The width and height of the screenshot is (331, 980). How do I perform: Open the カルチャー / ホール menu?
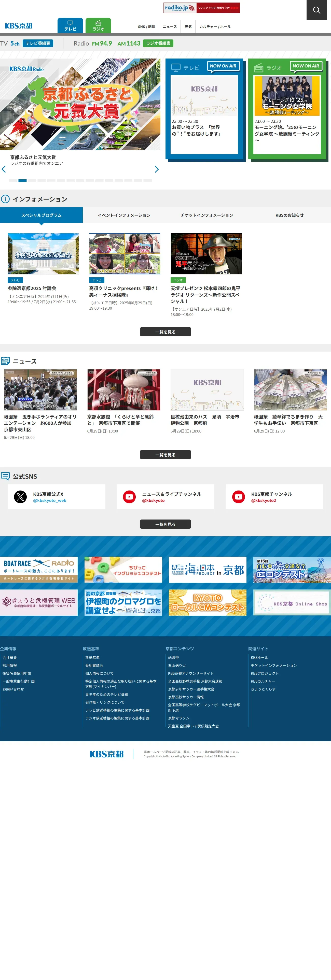[215, 27]
